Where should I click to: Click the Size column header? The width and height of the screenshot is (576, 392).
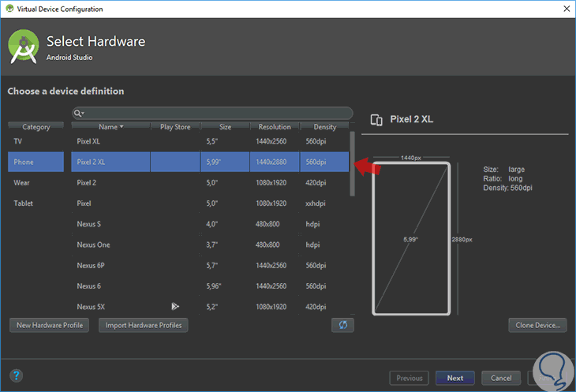(x=225, y=127)
